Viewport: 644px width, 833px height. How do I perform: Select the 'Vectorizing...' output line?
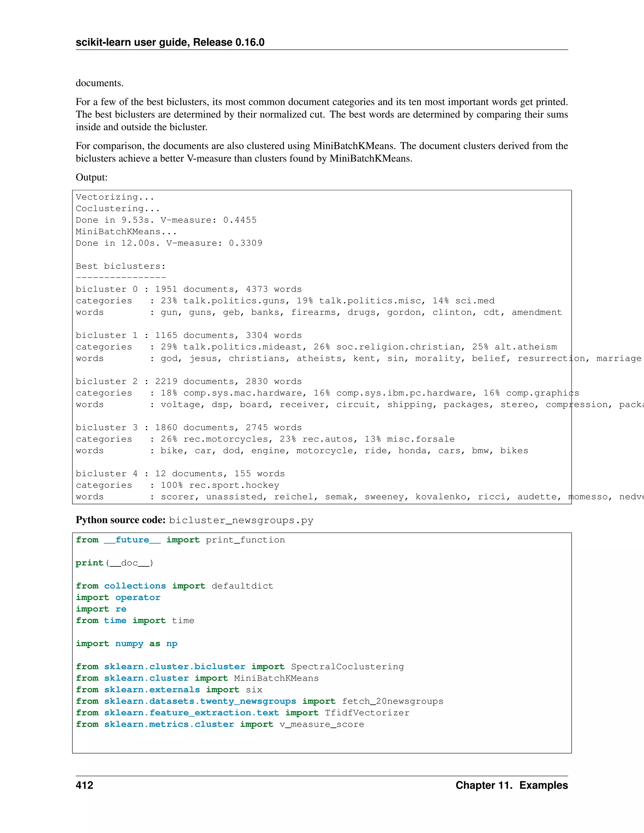[115, 197]
